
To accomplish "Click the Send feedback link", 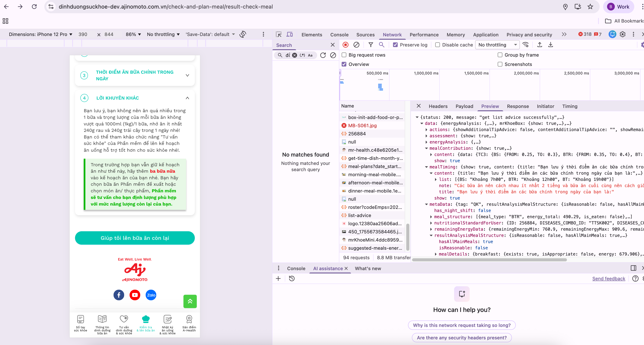I will [x=609, y=278].
